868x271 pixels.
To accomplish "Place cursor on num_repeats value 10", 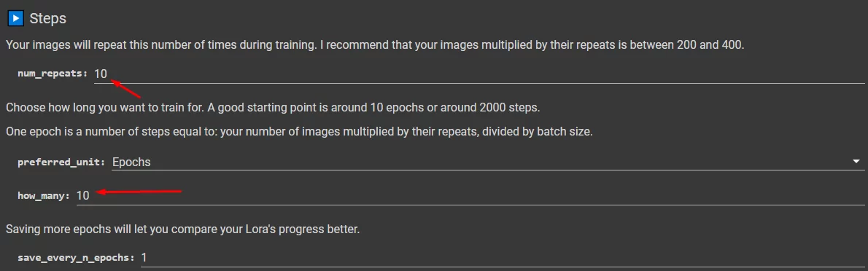I will click(100, 74).
